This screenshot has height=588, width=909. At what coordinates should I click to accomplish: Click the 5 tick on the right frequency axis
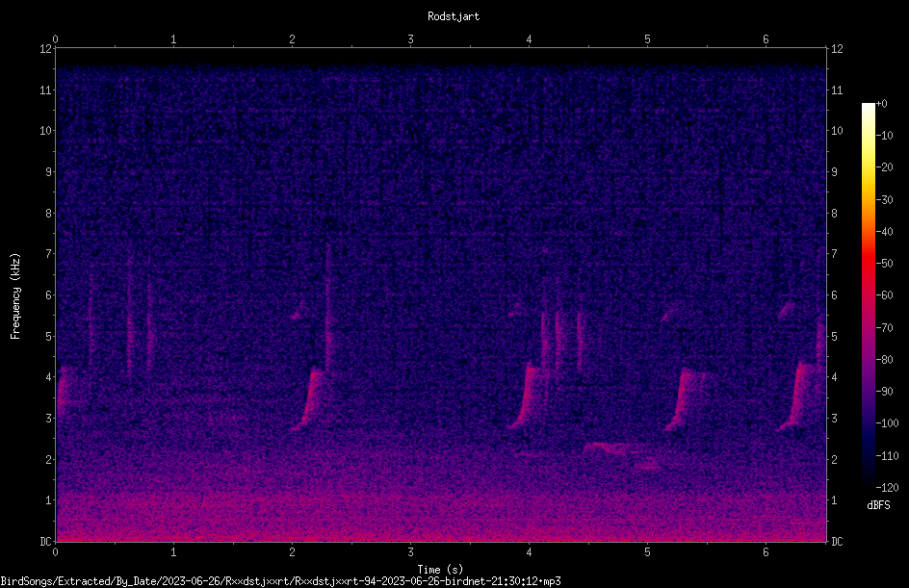(x=834, y=337)
